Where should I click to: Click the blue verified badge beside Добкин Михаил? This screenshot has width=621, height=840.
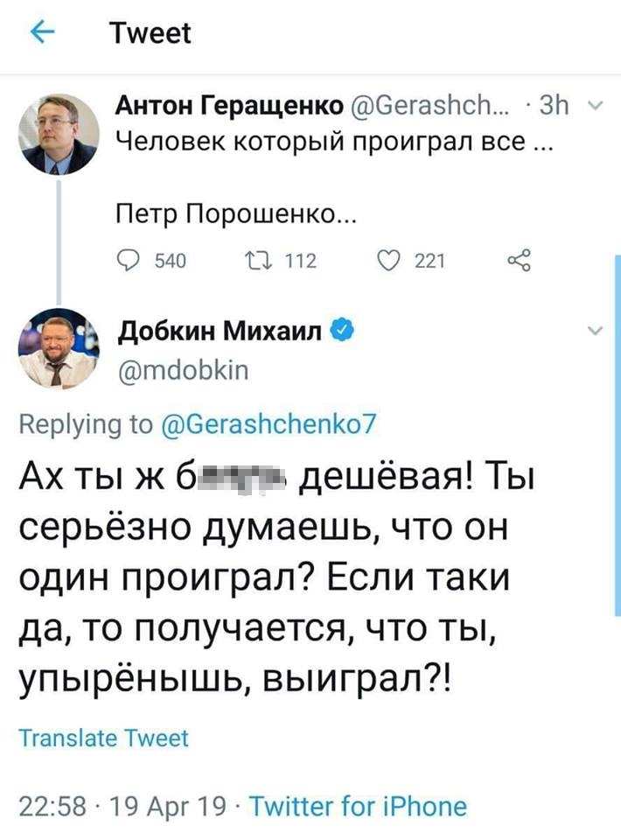click(x=344, y=332)
